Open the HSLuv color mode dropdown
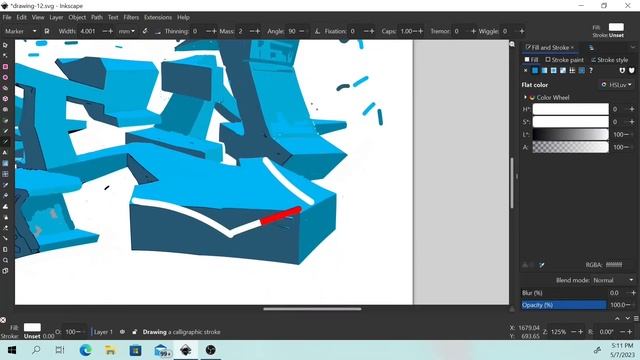This screenshot has height=360, width=640. 616,85
